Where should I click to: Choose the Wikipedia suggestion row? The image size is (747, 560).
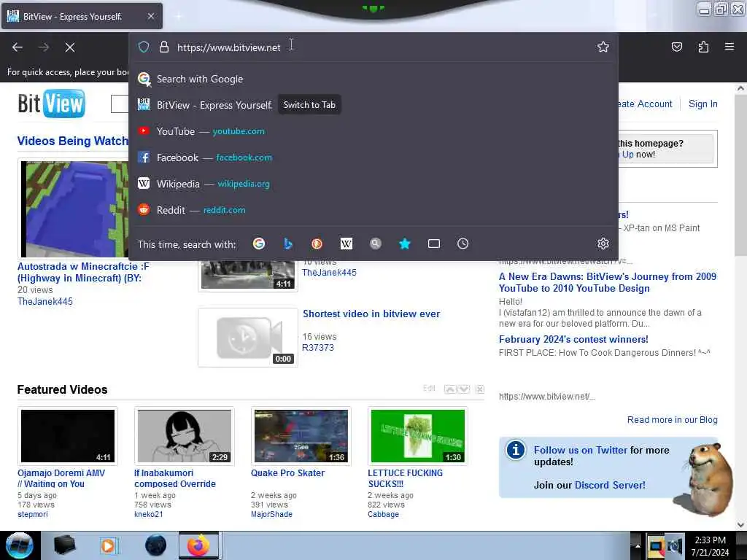(x=374, y=184)
